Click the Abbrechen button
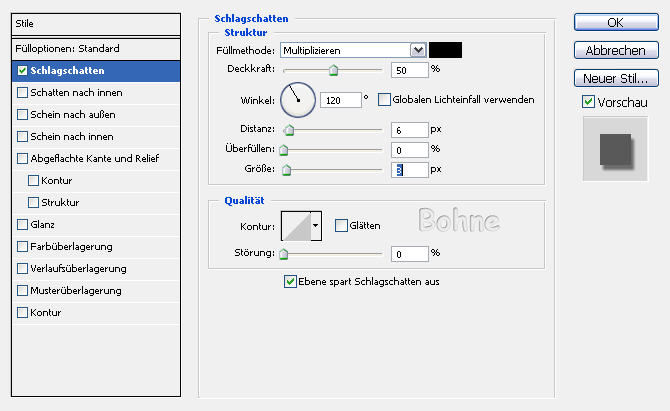670x411 pixels. click(615, 50)
